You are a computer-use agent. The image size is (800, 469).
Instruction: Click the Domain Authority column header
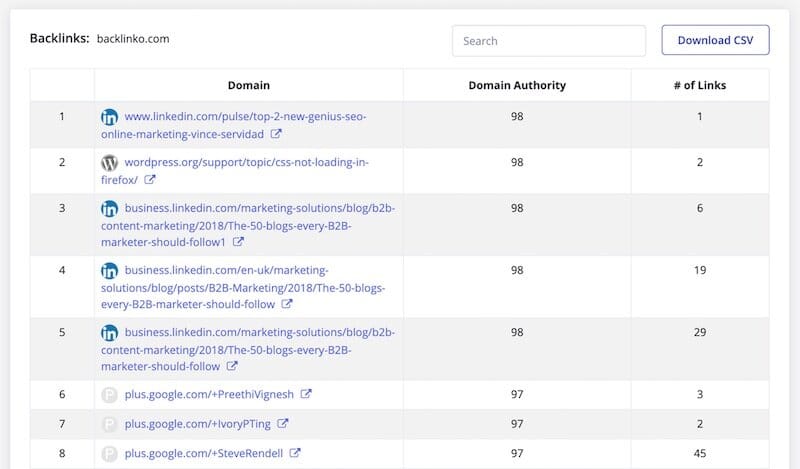[517, 85]
